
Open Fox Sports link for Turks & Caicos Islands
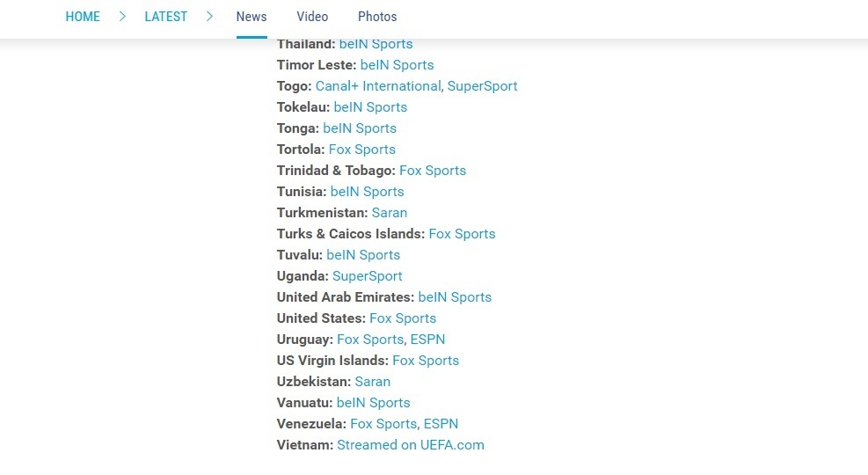(x=462, y=234)
